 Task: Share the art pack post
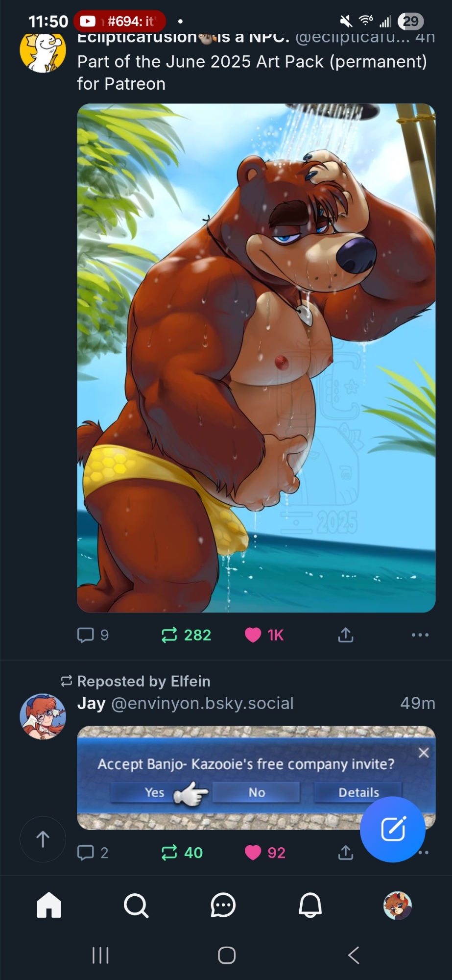(x=345, y=635)
